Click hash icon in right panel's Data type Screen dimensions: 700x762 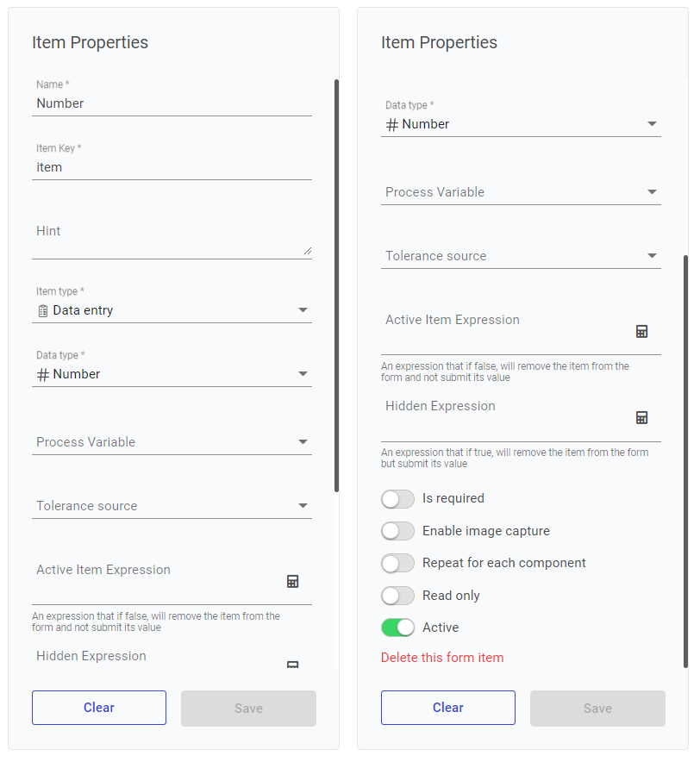tap(392, 124)
